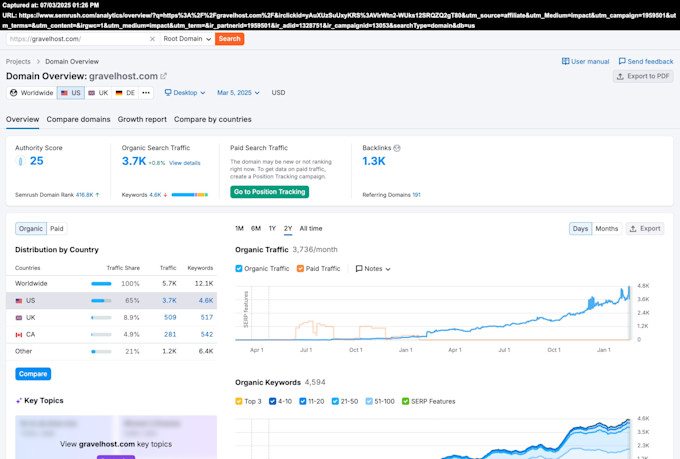The height and width of the screenshot is (459, 680).
Task: Click the CA flag in country table
Action: (x=19, y=334)
